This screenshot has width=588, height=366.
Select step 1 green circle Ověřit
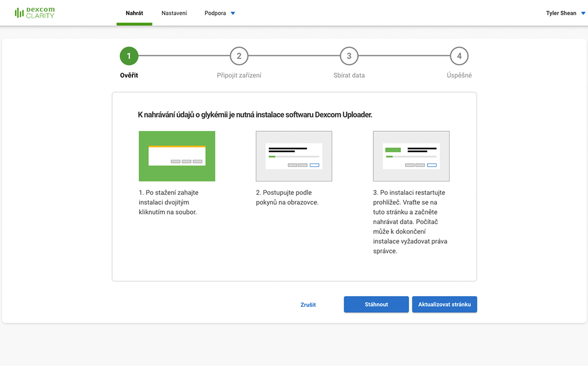coord(129,56)
